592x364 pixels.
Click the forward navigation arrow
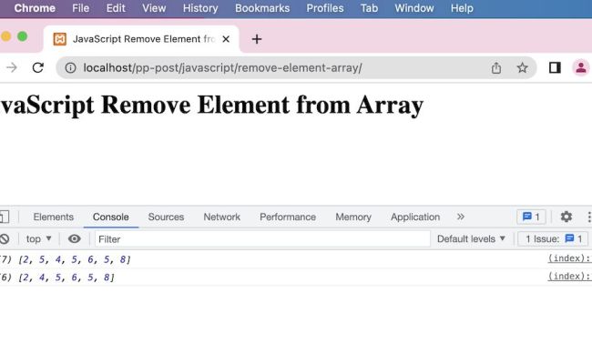12,68
